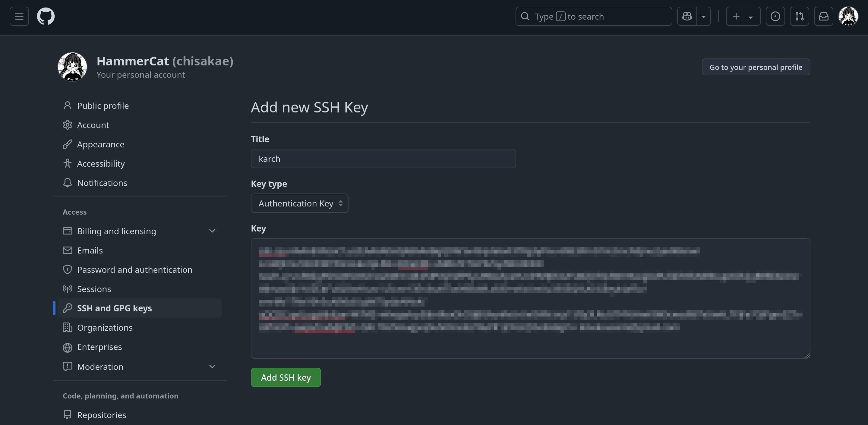Click the Repositories repo icon

coord(68,415)
